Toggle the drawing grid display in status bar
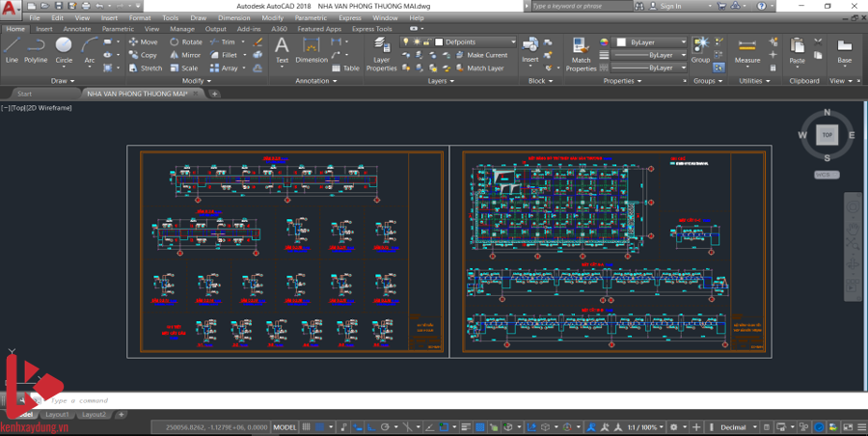Image resolution: width=868 pixels, height=436 pixels. pos(309,426)
